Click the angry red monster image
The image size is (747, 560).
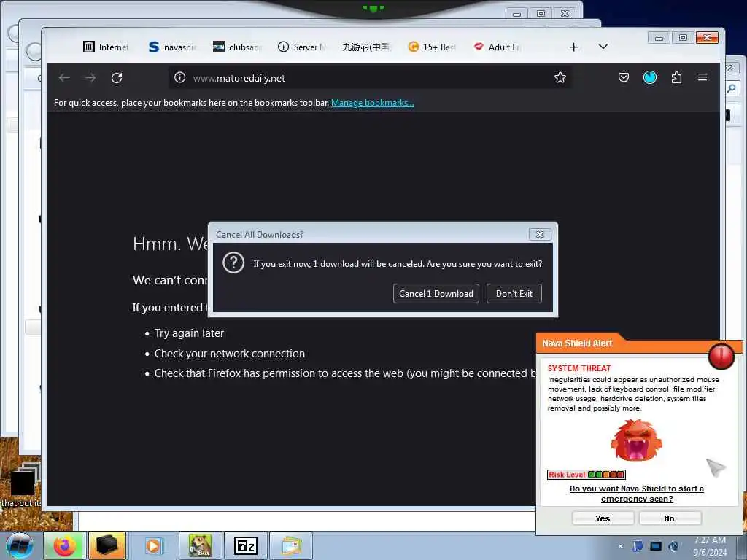click(636, 440)
